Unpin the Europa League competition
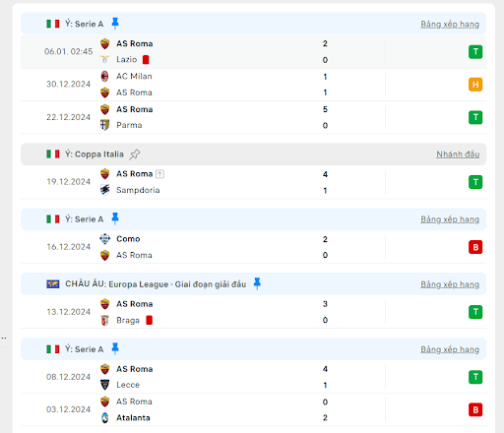 257,283
